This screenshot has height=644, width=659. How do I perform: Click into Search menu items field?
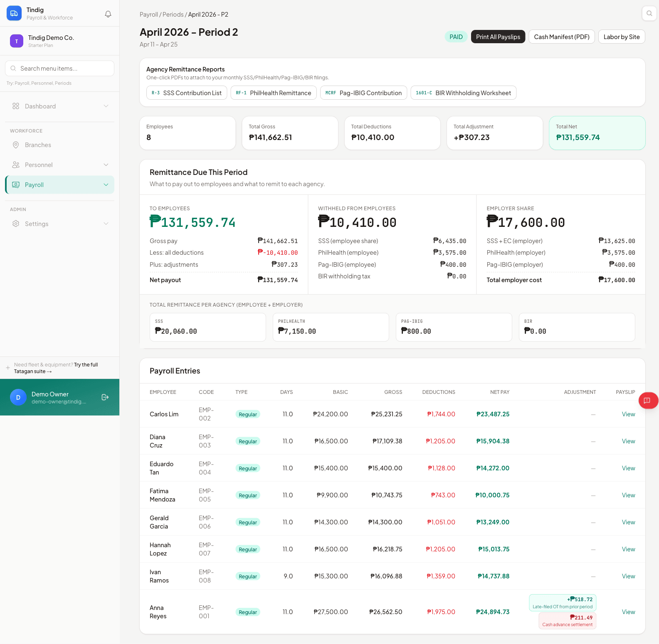pos(59,68)
